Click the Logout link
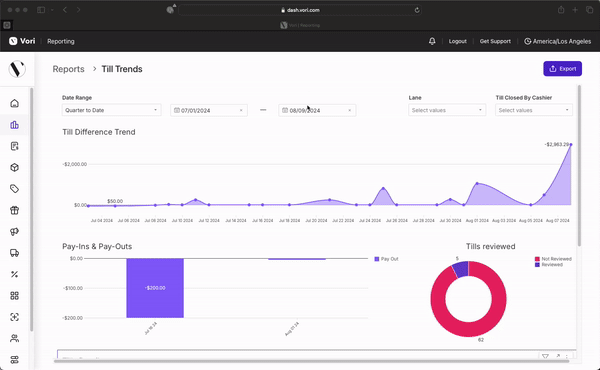The width and height of the screenshot is (600, 370). (x=458, y=41)
